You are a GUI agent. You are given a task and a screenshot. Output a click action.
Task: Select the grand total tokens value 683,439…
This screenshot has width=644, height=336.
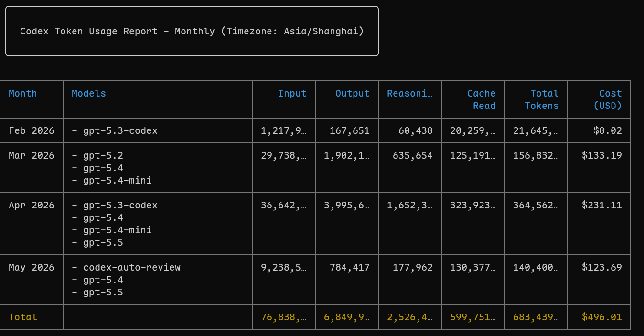(x=536, y=317)
